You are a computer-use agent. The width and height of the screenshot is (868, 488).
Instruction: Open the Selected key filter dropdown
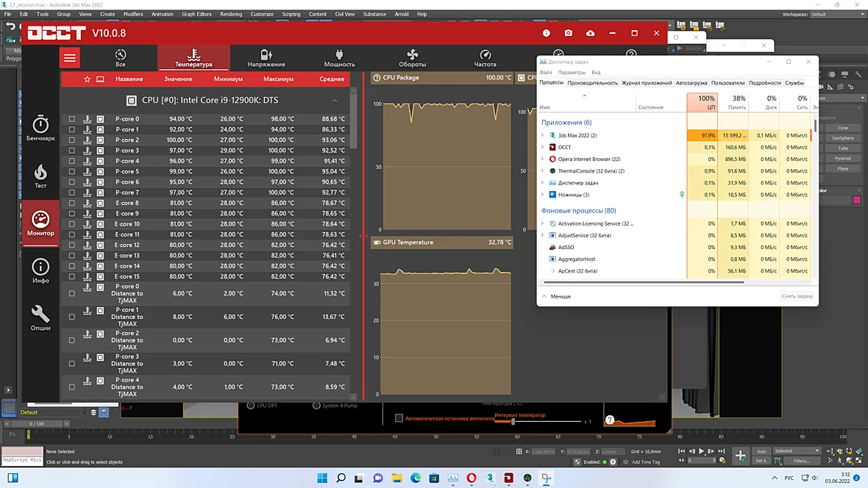[x=797, y=451]
